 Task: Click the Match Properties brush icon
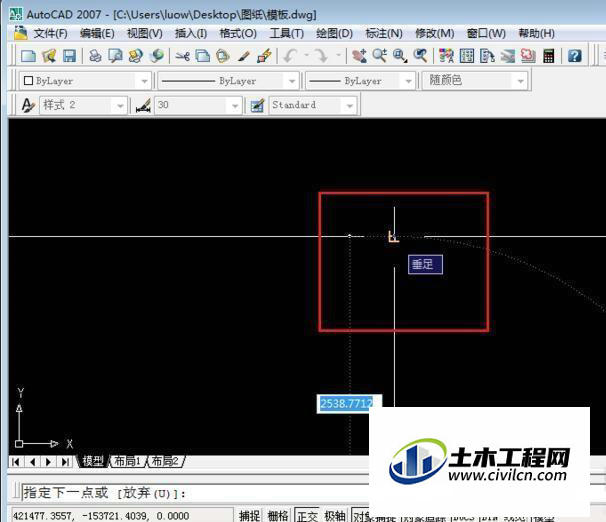[x=243, y=56]
